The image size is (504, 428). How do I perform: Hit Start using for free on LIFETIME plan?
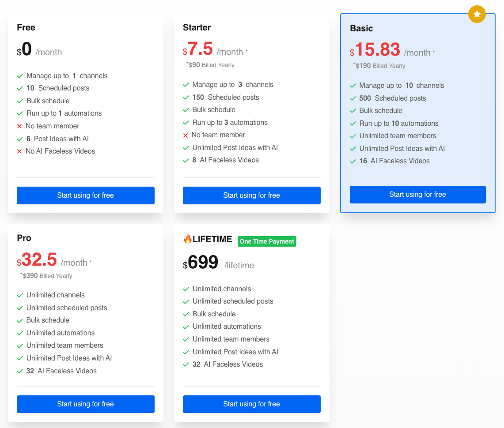[x=251, y=404]
